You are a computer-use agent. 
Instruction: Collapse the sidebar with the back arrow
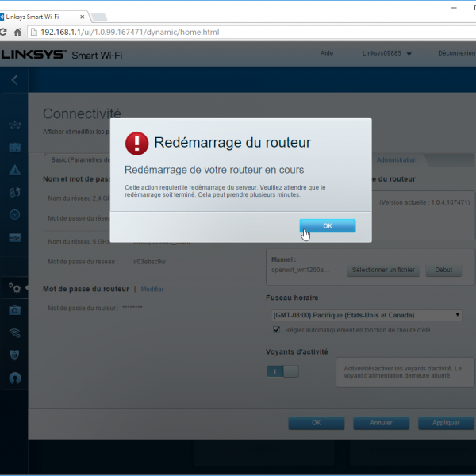click(x=14, y=79)
